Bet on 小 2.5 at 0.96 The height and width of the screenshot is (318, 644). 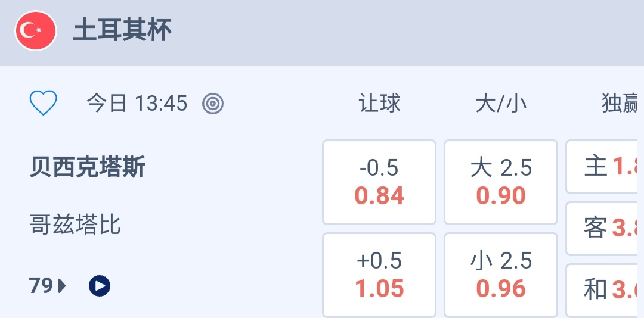click(501, 275)
